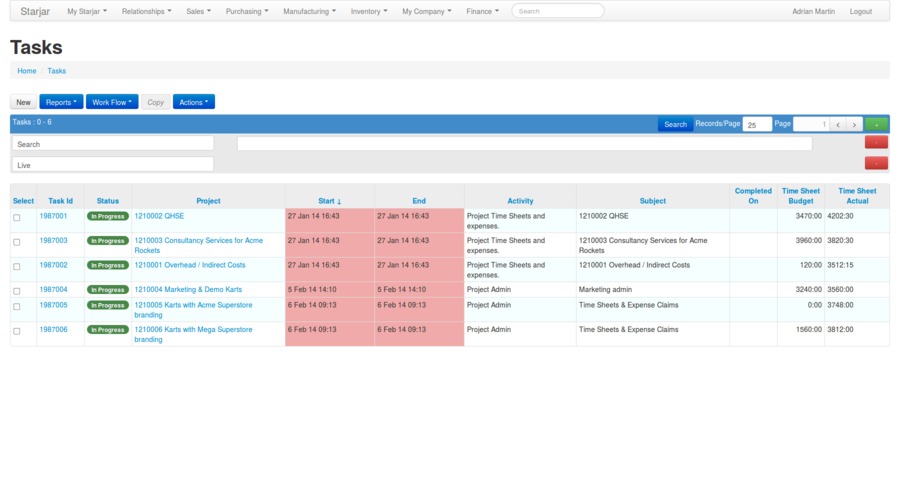Remove the Search filter row with red minus
900x500 pixels.
(875, 142)
